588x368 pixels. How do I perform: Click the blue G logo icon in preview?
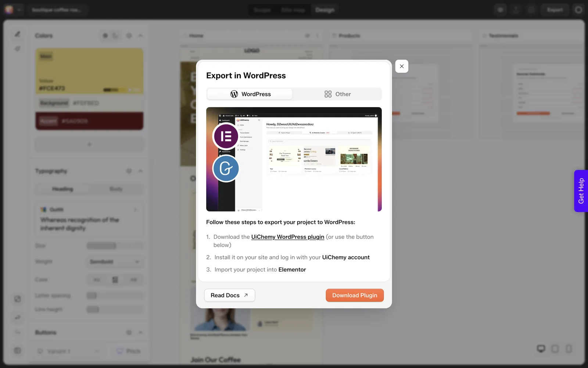point(226,169)
